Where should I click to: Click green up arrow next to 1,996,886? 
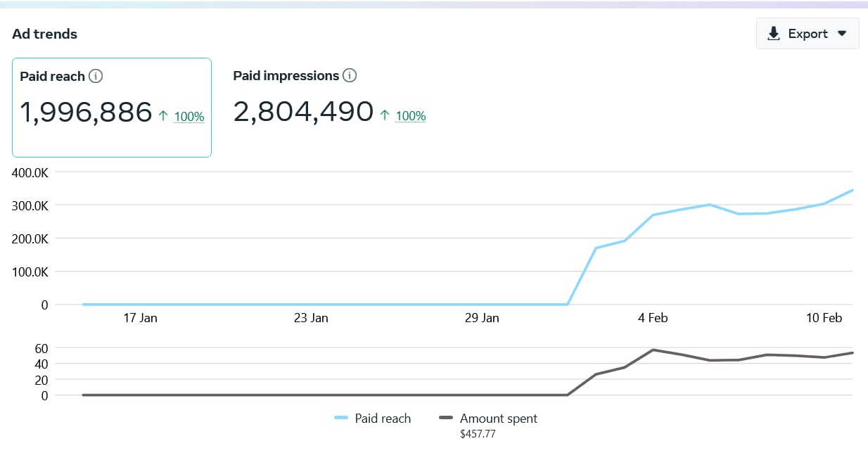pyautogui.click(x=163, y=116)
